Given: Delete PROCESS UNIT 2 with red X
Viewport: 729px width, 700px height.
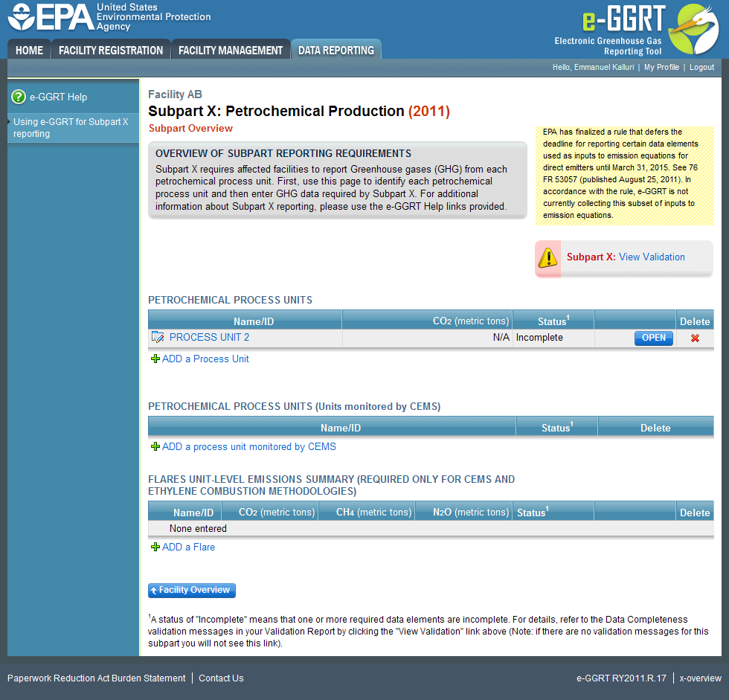Looking at the screenshot, I should pyautogui.click(x=695, y=338).
